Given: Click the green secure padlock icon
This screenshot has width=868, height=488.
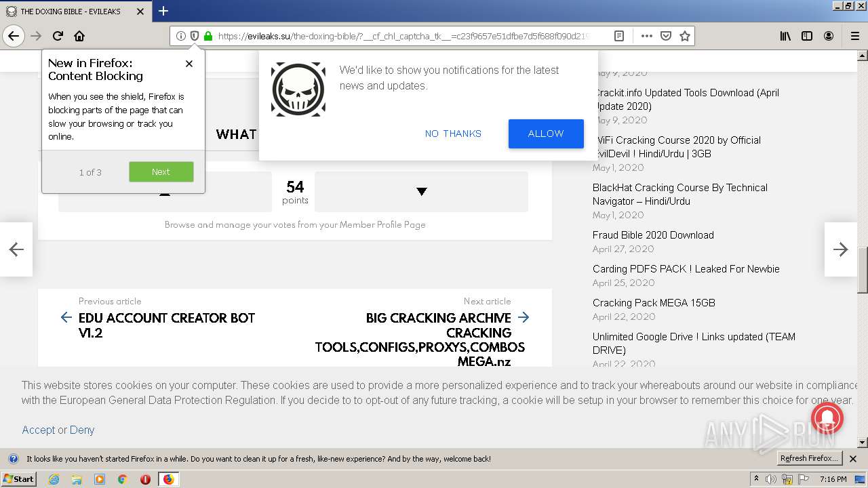Looking at the screenshot, I should (x=208, y=36).
